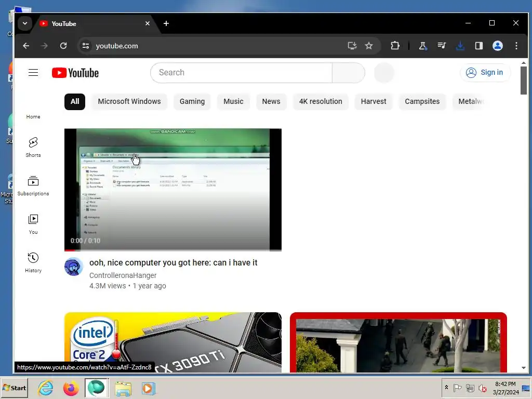
Task: Select the Music filter chip
Action: (x=233, y=101)
